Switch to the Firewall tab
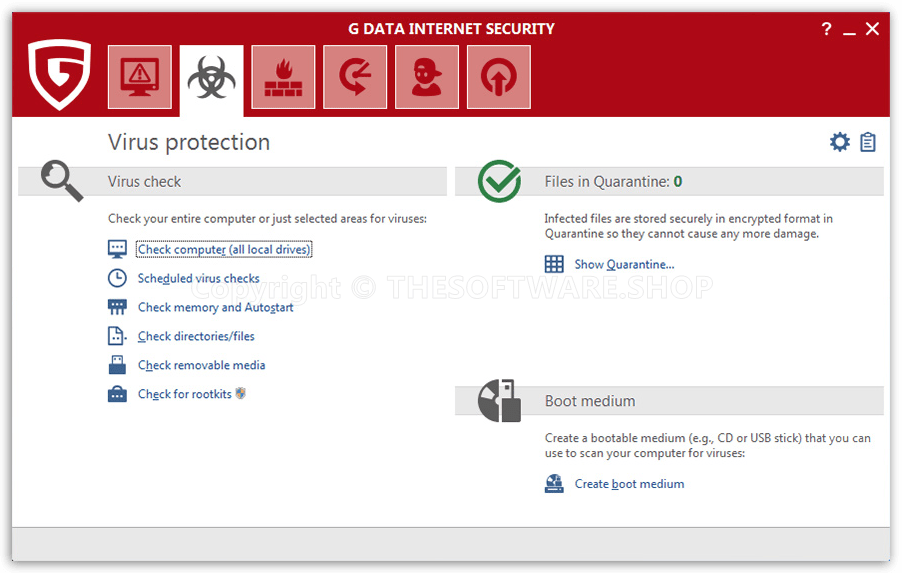Viewport: 902px width, 573px height. pos(283,77)
